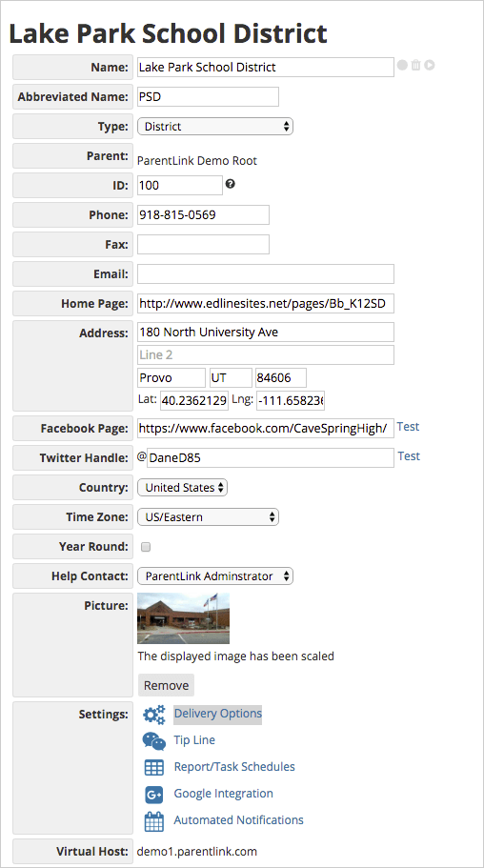Click the zip code field containing 84606
The image size is (484, 868).
[281, 378]
